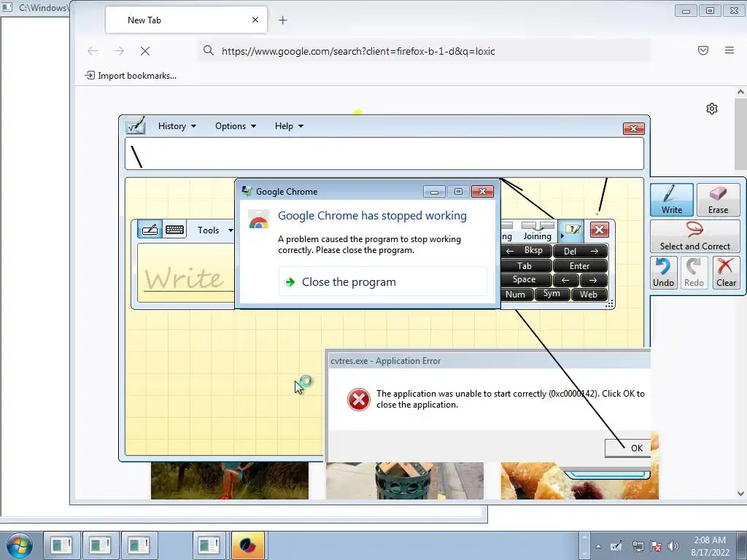Click the Undo arrow in Math Input Panel

pyautogui.click(x=663, y=273)
